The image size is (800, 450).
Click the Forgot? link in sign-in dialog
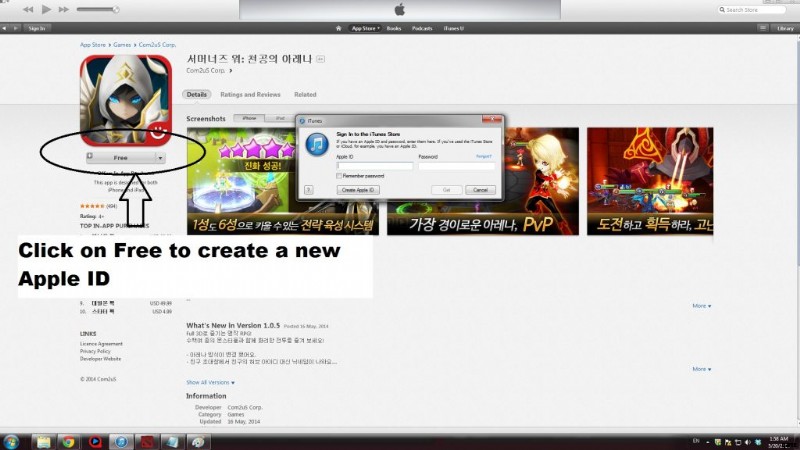tap(484, 156)
